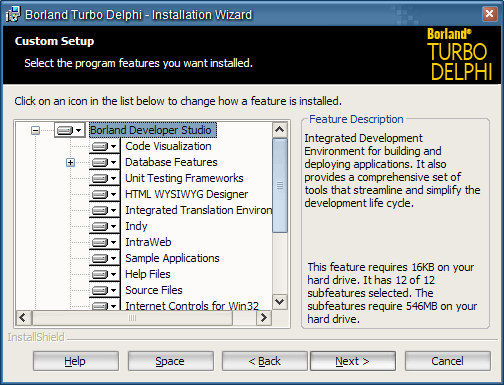Close the Installation Wizard window

tap(489, 14)
